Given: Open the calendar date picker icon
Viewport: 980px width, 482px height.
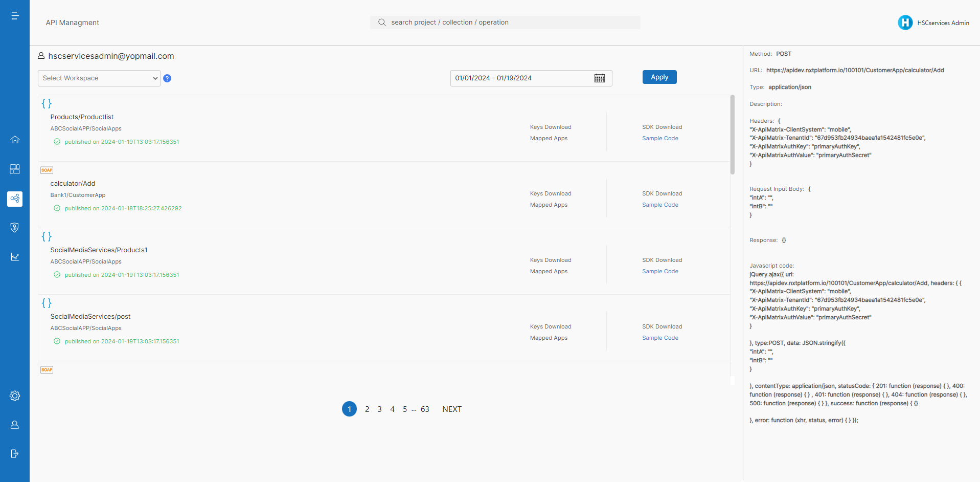Looking at the screenshot, I should click(600, 78).
